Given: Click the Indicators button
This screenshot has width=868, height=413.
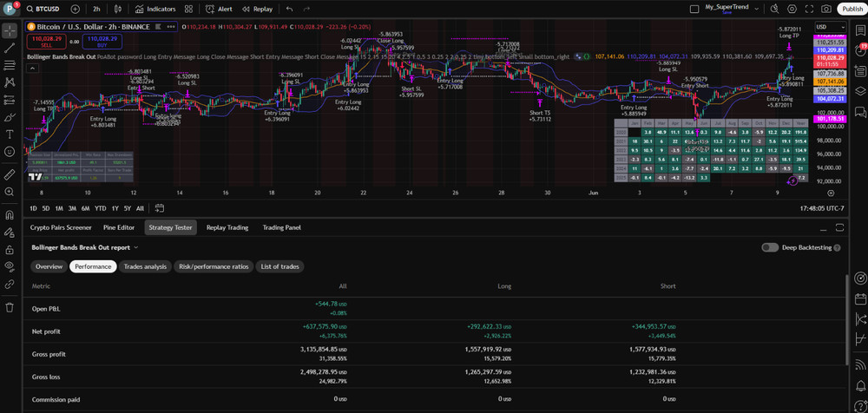Looking at the screenshot, I should coord(155,9).
